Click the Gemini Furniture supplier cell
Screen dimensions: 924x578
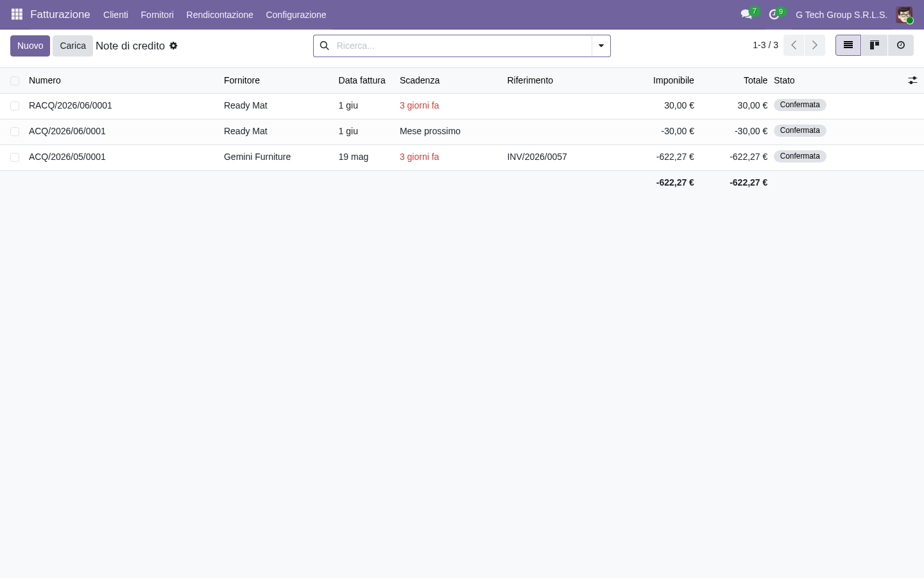[257, 157]
